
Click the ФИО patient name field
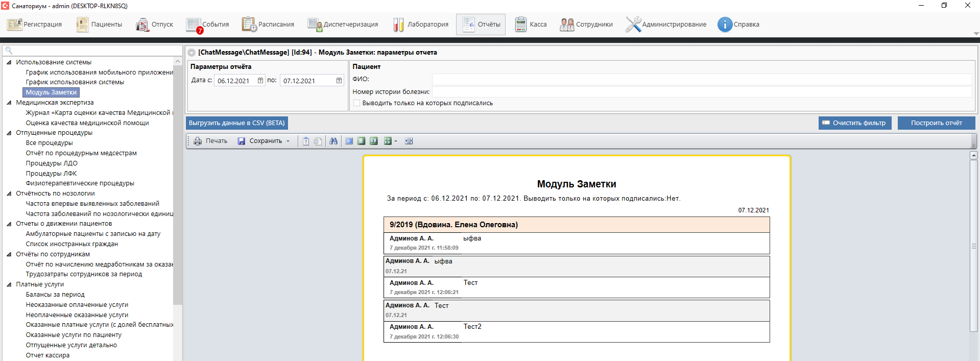coord(701,79)
